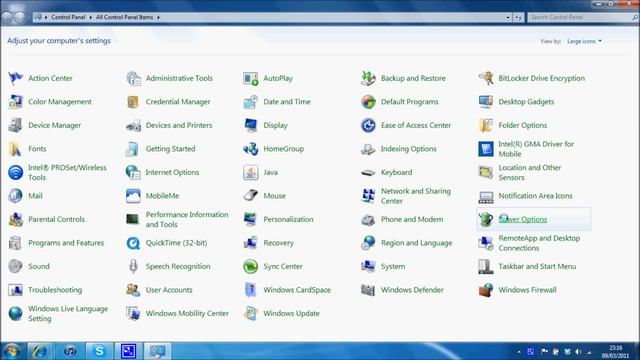
Task: Open the Notification Area Icons link
Action: (x=536, y=196)
